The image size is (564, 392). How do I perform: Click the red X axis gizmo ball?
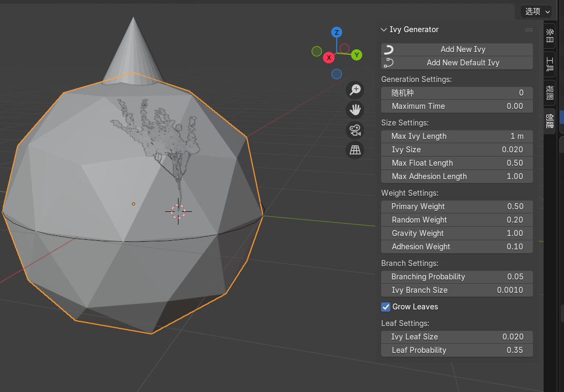329,57
